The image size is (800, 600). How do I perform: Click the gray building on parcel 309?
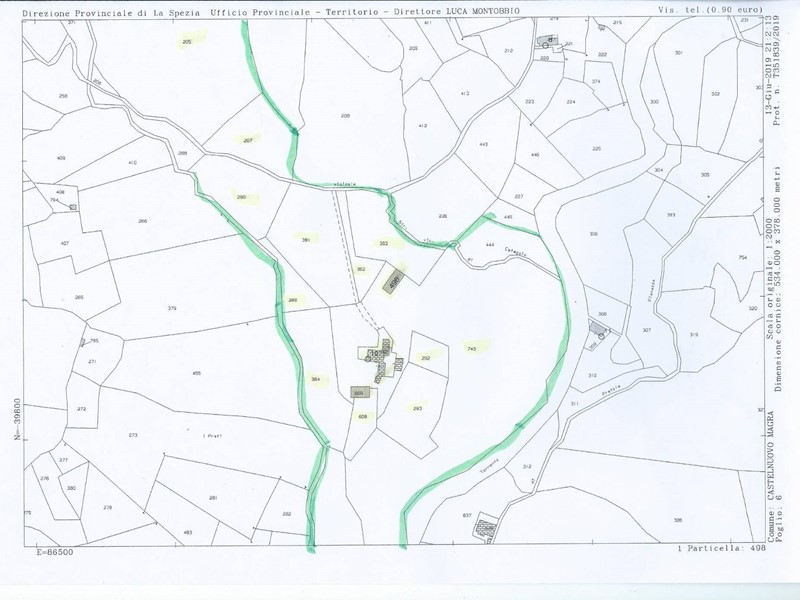coord(599,328)
